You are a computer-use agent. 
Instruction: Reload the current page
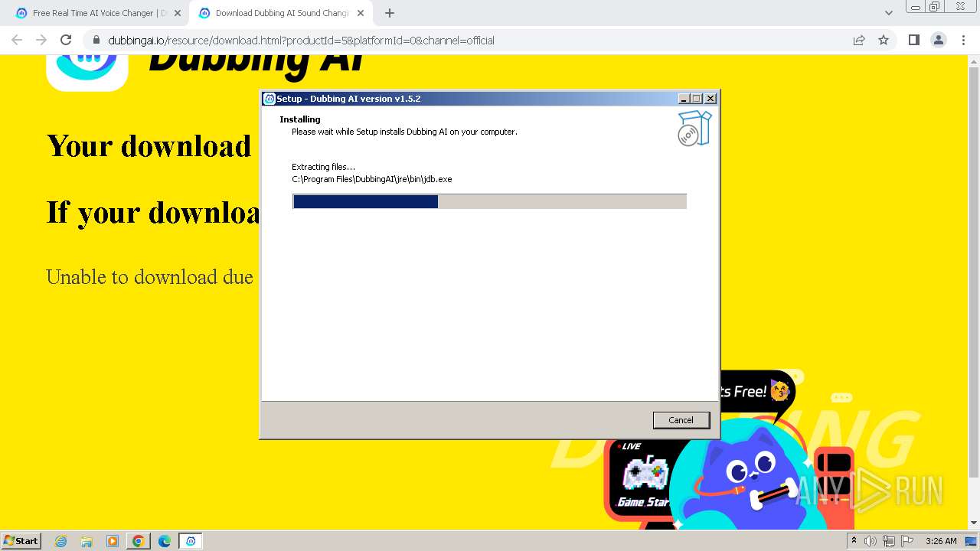tap(66, 40)
